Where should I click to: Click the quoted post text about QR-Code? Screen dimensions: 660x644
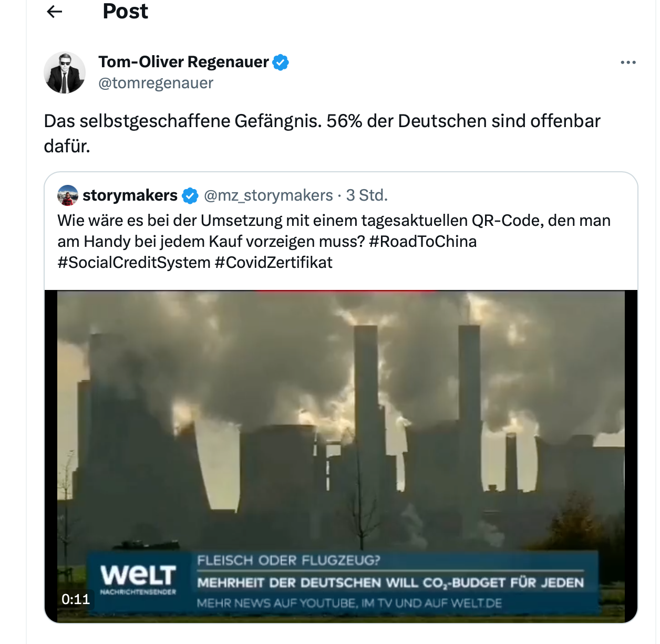[334, 242]
